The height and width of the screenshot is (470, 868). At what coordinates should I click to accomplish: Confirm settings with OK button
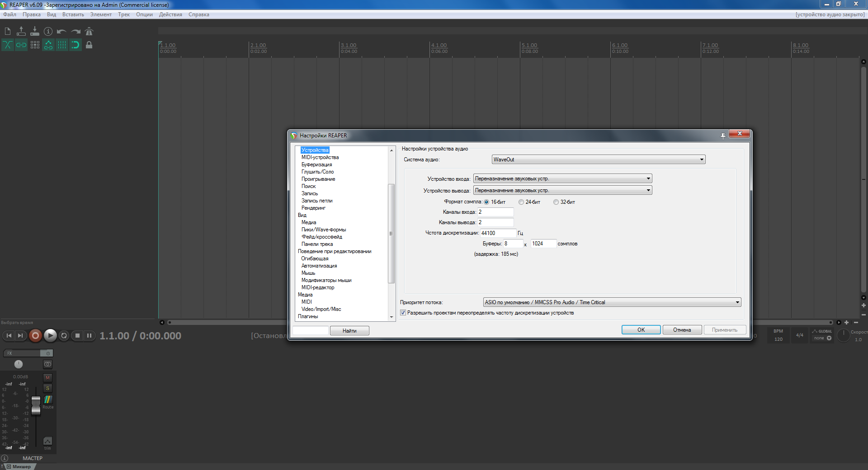pyautogui.click(x=641, y=330)
